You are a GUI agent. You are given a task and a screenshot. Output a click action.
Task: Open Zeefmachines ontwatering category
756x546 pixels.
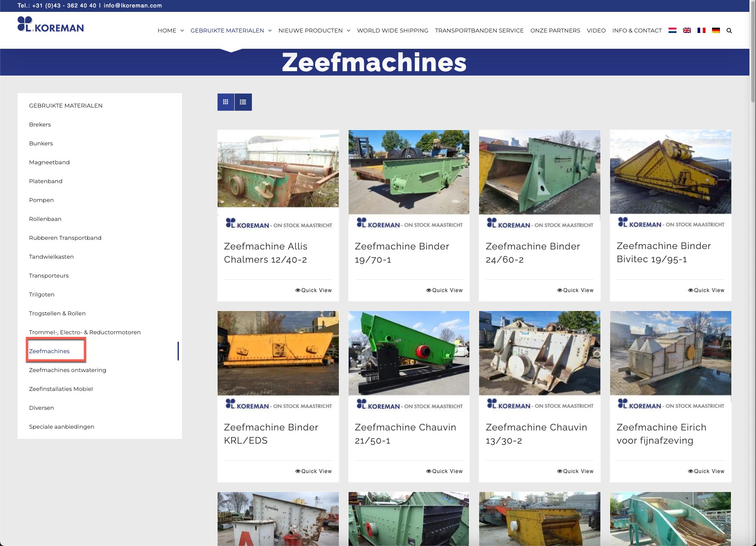coord(68,370)
